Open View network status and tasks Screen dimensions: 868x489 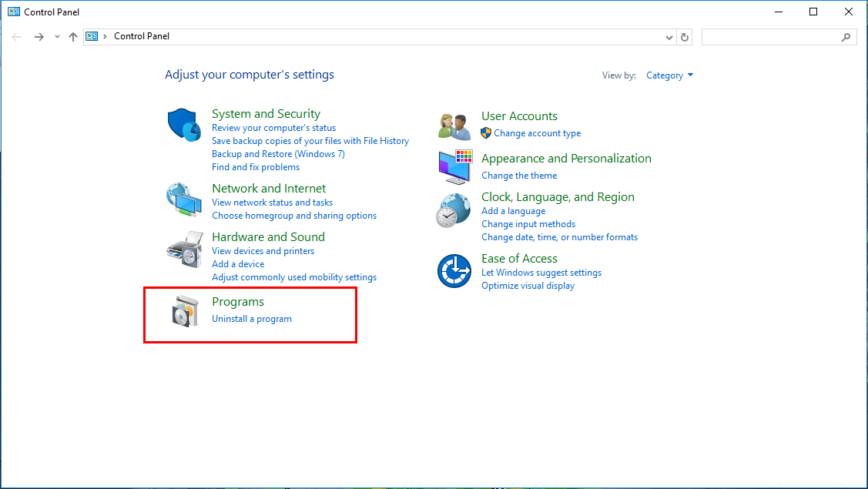pyautogui.click(x=272, y=203)
